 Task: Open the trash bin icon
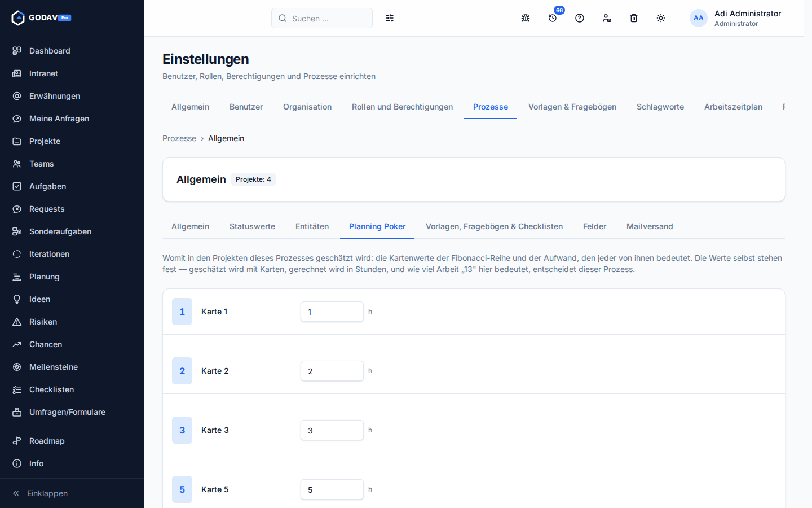(634, 18)
